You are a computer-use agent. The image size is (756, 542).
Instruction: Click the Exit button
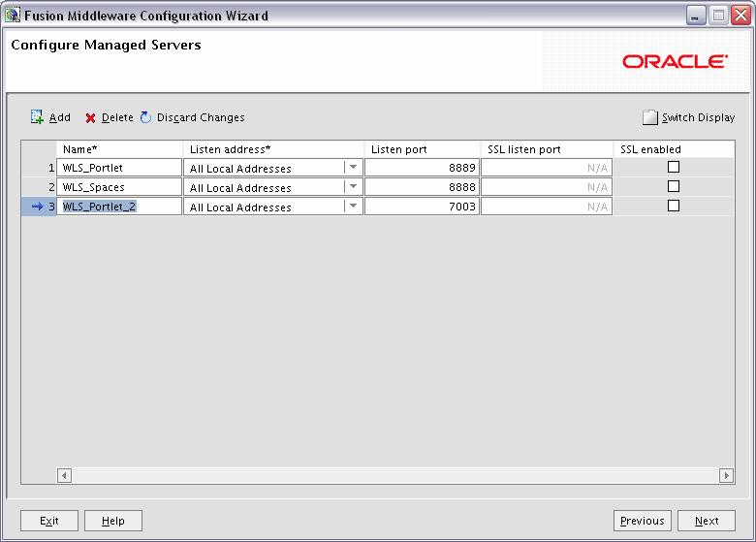49,521
